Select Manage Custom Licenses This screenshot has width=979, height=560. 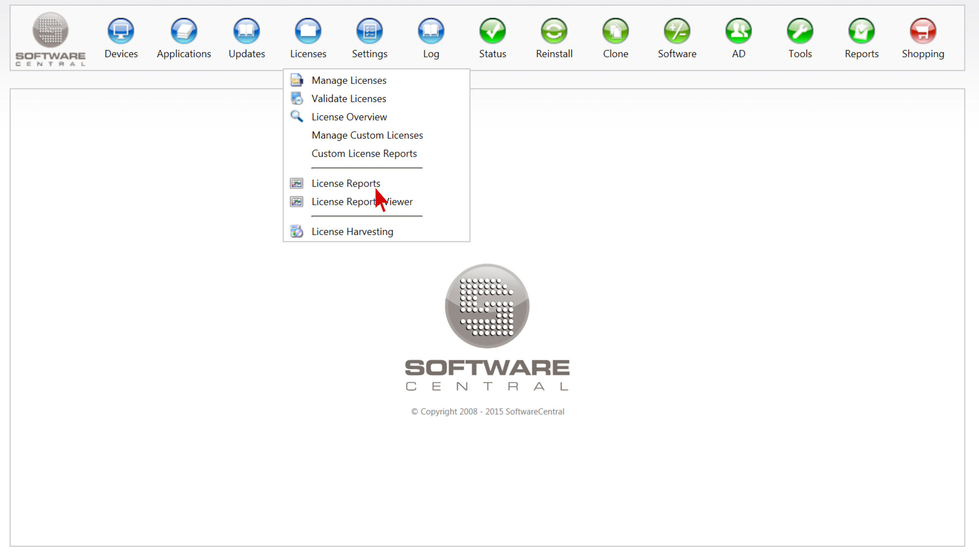pyautogui.click(x=367, y=135)
